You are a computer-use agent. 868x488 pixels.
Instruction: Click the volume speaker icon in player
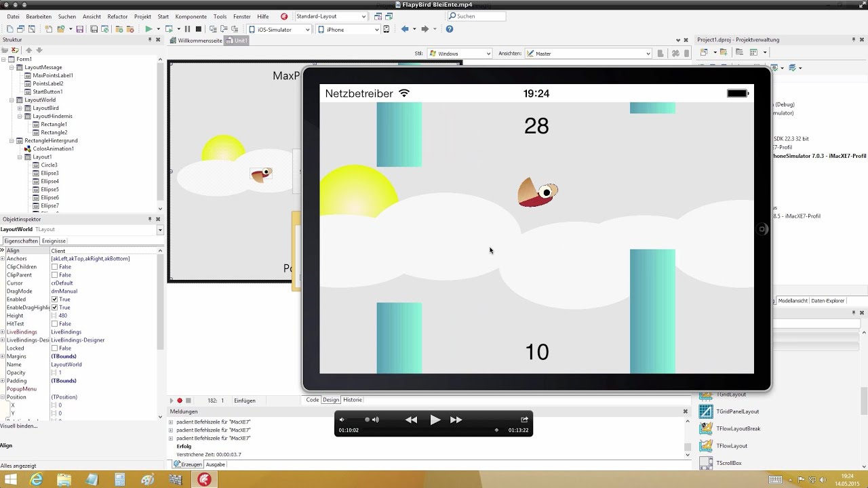click(375, 420)
